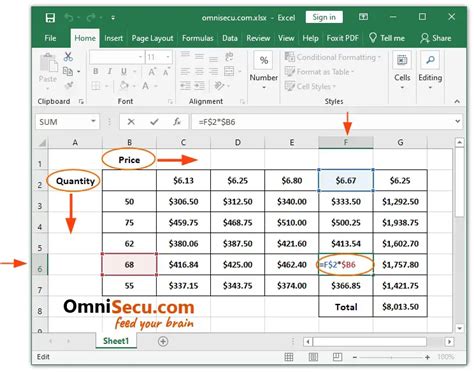This screenshot has width=474, height=372.
Task: Switch to the Formulas tab
Action: point(198,38)
